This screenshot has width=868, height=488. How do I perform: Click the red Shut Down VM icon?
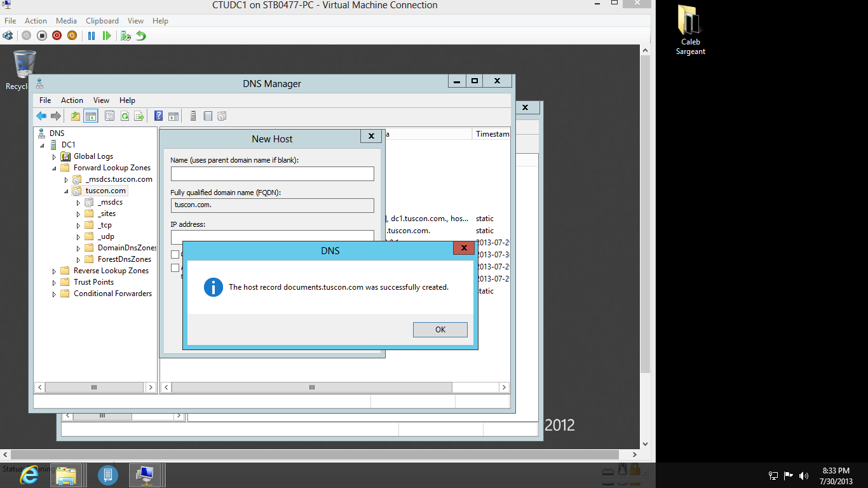tap(57, 36)
